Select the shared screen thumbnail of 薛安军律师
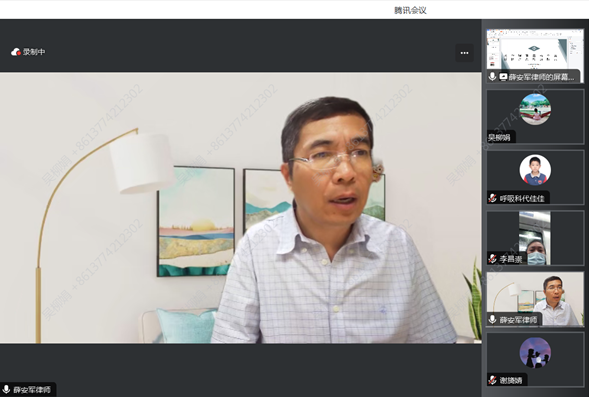This screenshot has width=589, height=397. pyautogui.click(x=535, y=56)
